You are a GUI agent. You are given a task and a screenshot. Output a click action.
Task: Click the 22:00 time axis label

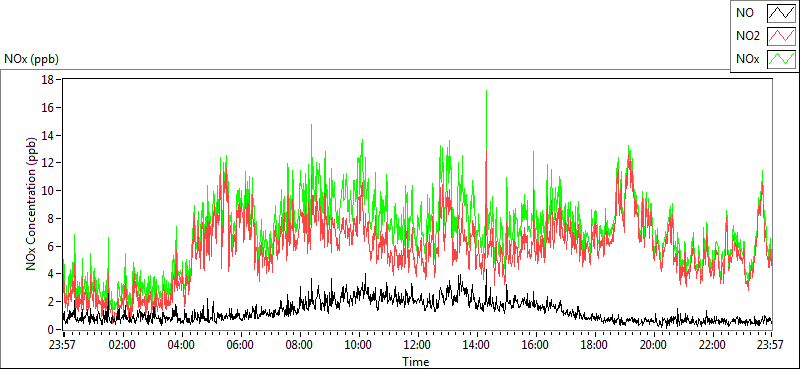(x=712, y=345)
